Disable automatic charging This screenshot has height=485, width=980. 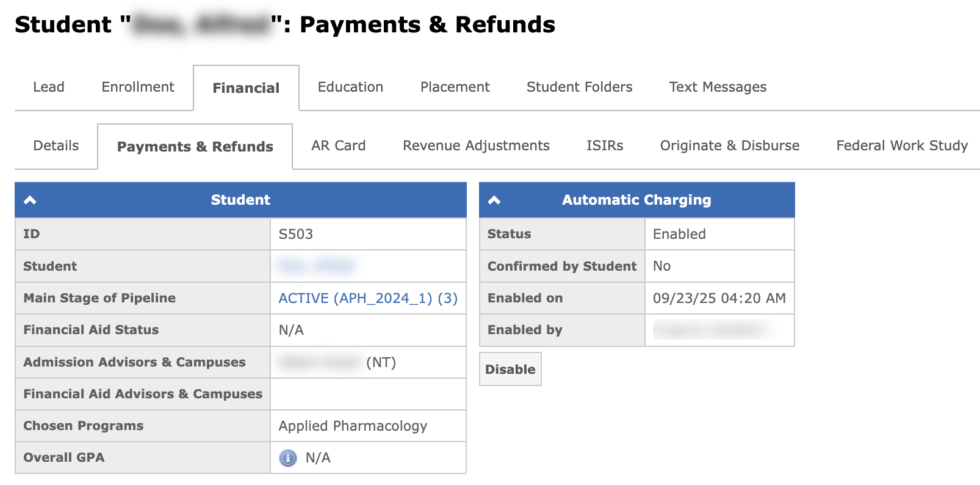point(510,369)
